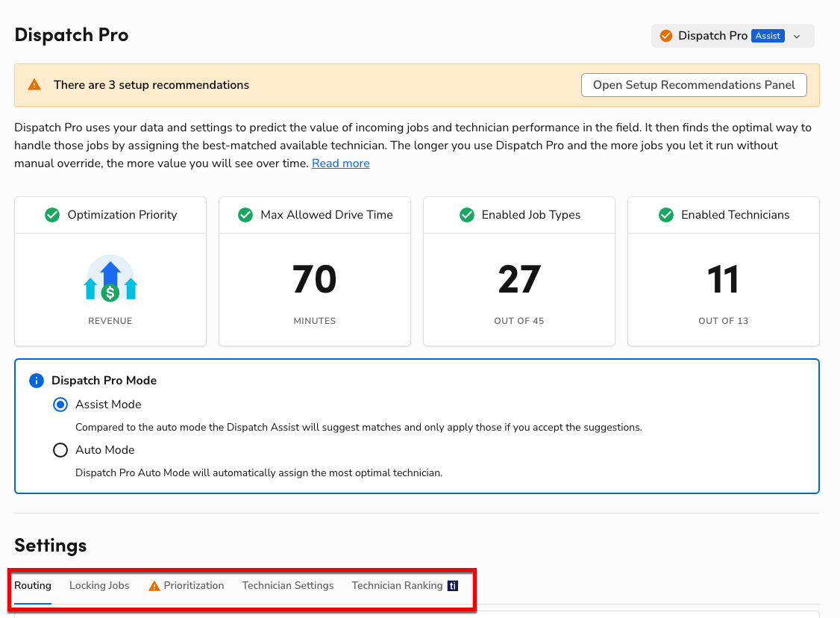The image size is (840, 618).
Task: Select the Assist Mode radio button
Action: coord(60,405)
